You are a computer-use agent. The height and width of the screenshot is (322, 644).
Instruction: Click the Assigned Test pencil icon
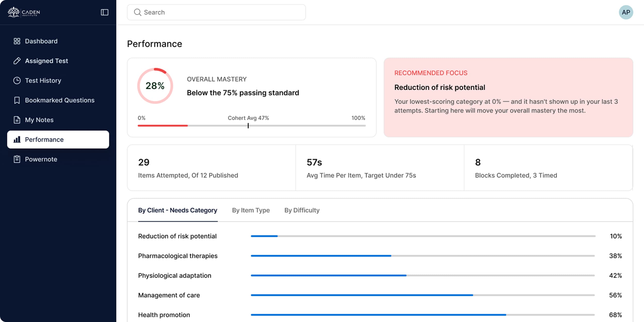tap(17, 61)
